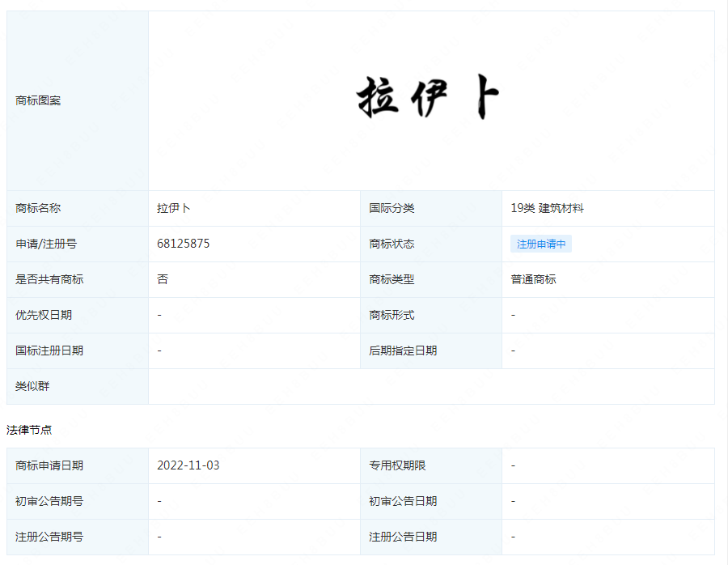Click the 是否共有商标 label
The width and height of the screenshot is (728, 565).
tap(49, 279)
